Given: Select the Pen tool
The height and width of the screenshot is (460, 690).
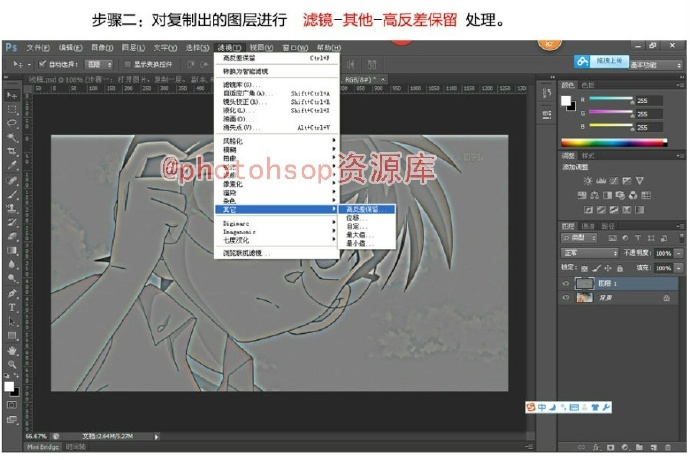Looking at the screenshot, I should point(12,293).
